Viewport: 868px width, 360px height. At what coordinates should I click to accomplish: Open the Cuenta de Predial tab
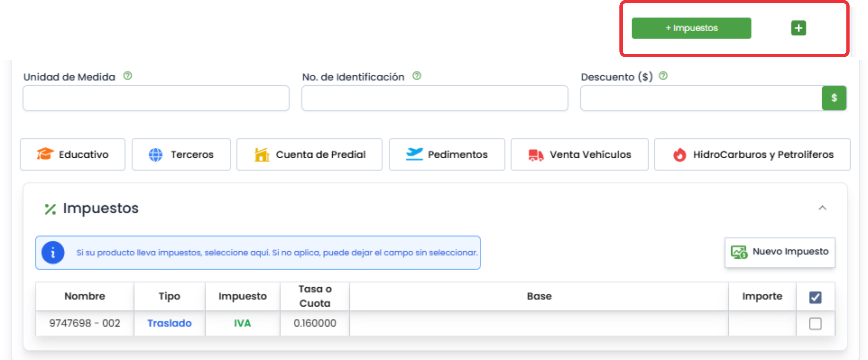[309, 155]
